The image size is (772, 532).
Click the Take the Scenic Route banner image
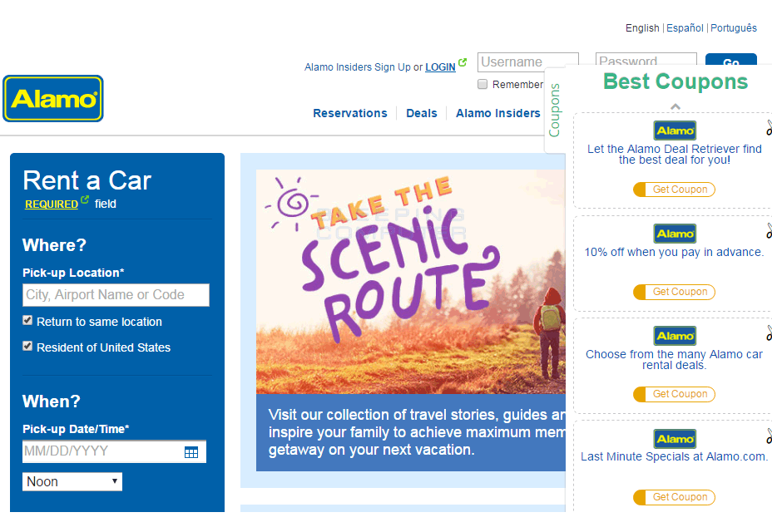(x=411, y=281)
